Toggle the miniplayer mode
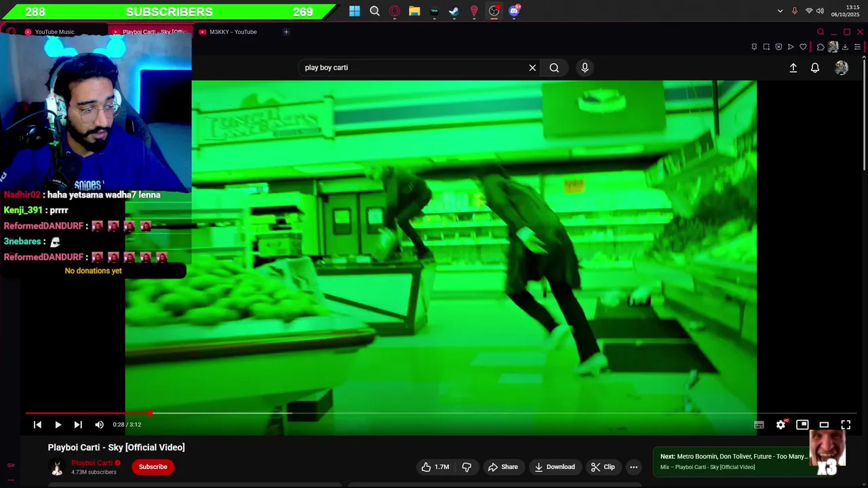The height and width of the screenshot is (488, 868). click(802, 424)
